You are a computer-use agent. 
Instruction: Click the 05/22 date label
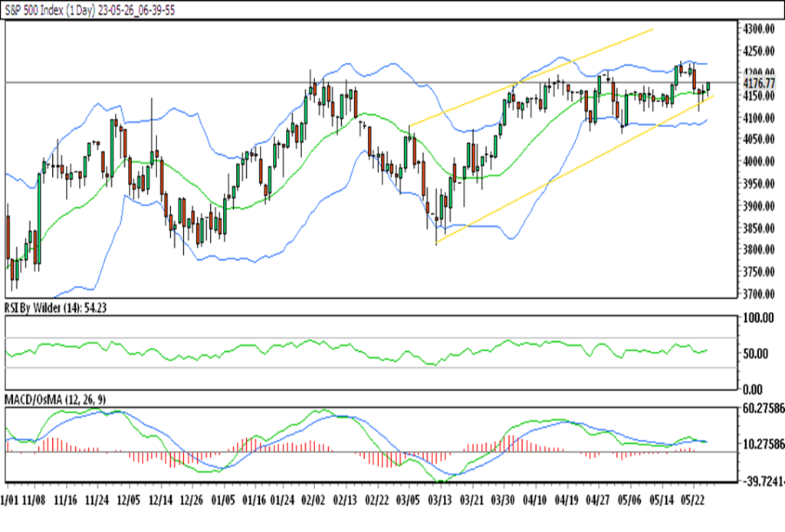click(x=693, y=500)
